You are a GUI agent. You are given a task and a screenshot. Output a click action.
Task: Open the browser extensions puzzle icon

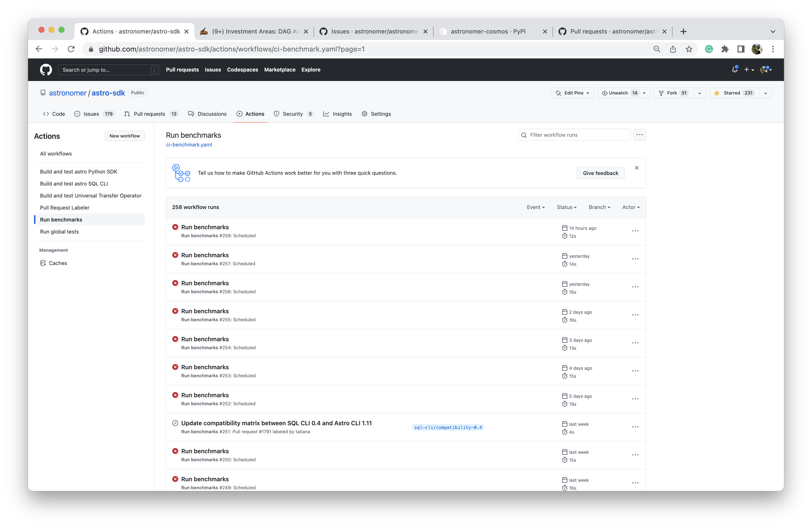tap(725, 49)
